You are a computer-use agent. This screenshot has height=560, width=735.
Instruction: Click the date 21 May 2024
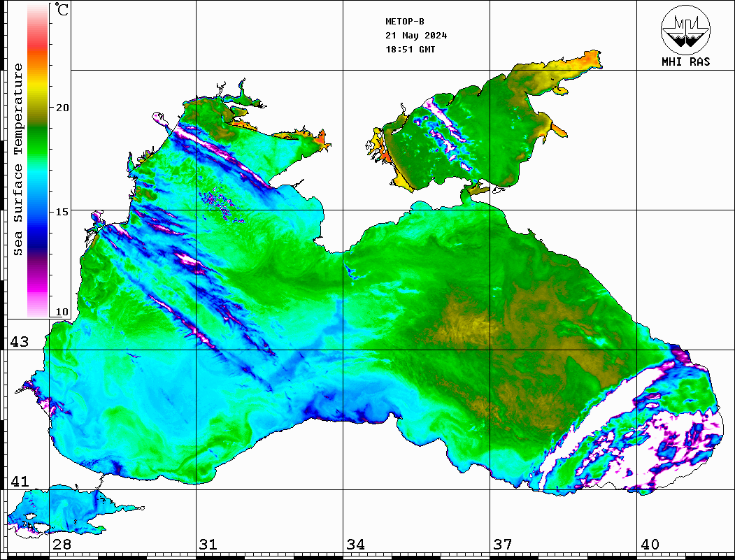tap(416, 36)
